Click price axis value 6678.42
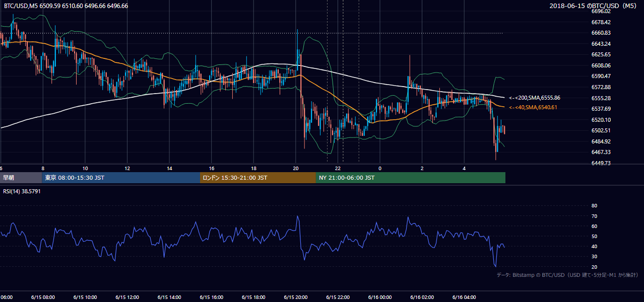 pyautogui.click(x=601, y=22)
